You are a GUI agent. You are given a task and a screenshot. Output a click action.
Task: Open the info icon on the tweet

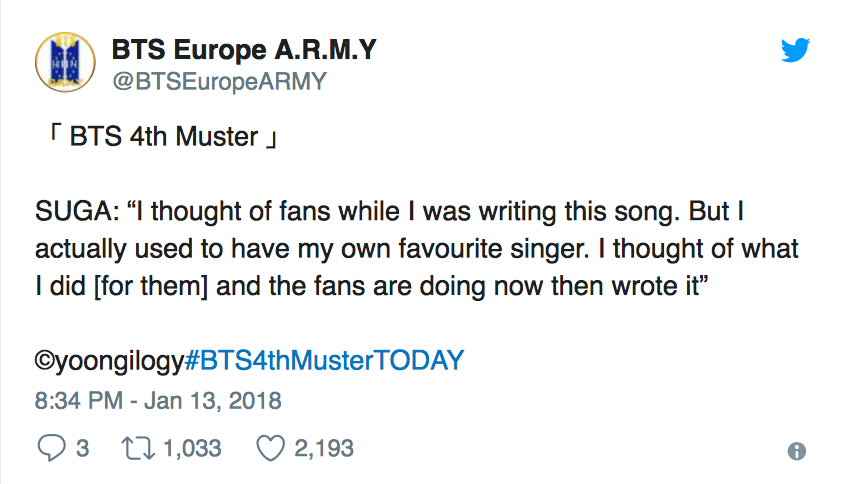pyautogui.click(x=797, y=451)
